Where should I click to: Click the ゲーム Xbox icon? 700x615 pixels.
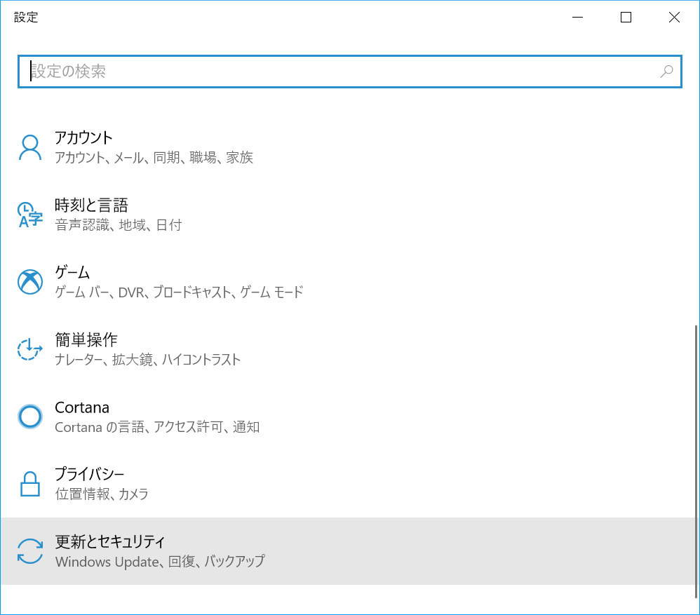pyautogui.click(x=30, y=282)
